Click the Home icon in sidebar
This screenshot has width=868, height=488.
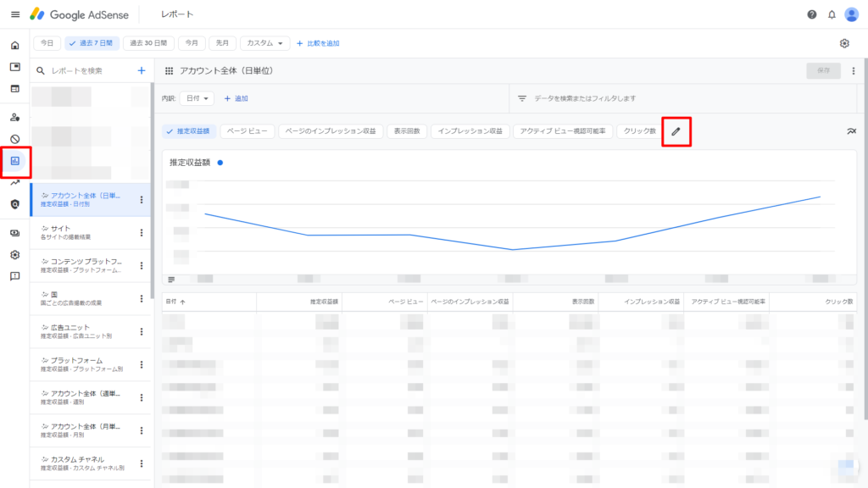[x=14, y=45]
